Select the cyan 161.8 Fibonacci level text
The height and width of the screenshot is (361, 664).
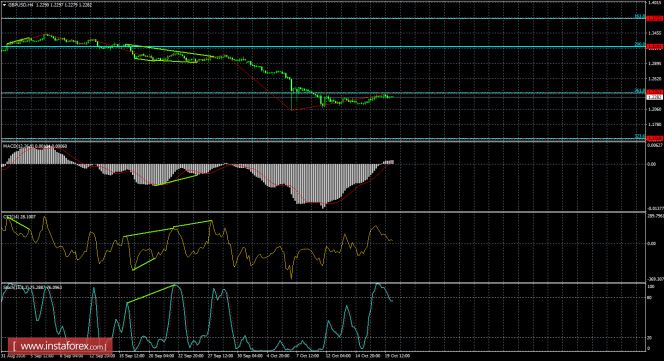(640, 16)
